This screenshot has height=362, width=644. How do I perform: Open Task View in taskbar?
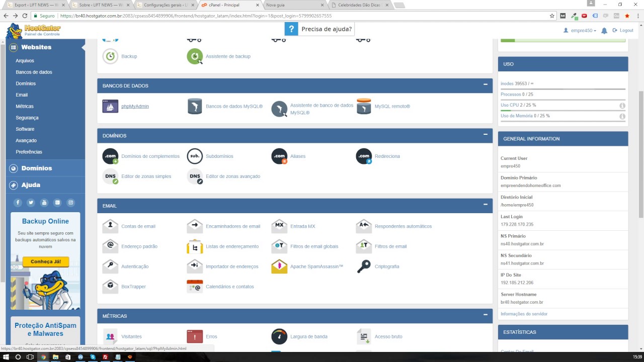point(30,357)
